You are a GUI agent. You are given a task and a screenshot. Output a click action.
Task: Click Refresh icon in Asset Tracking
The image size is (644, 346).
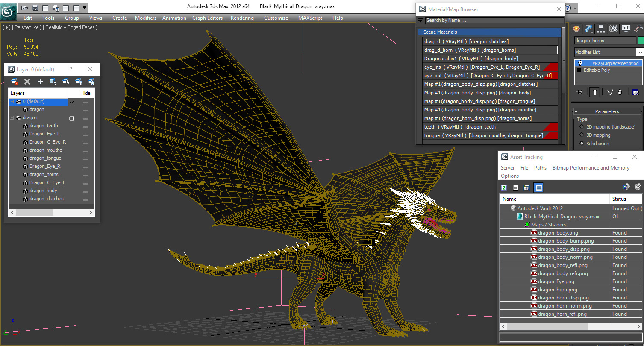504,188
